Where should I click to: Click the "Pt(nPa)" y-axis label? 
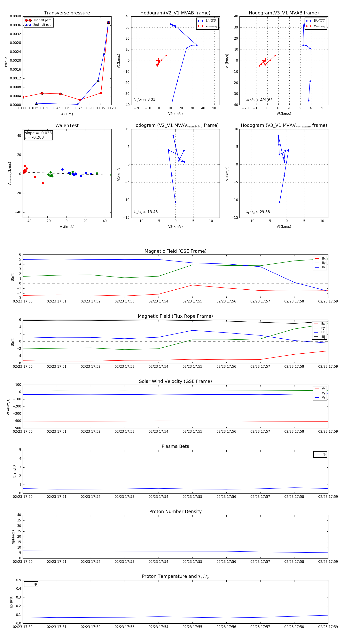coord(6,61)
